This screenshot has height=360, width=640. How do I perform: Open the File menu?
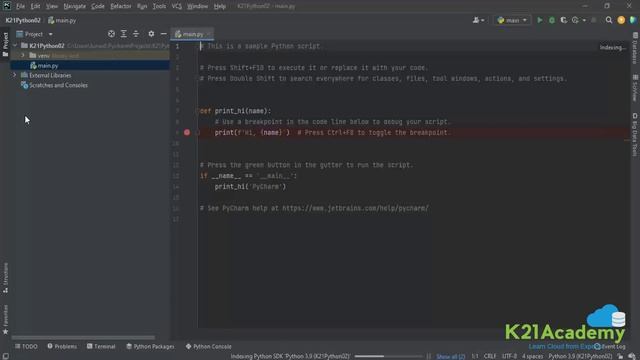tap(20, 6)
